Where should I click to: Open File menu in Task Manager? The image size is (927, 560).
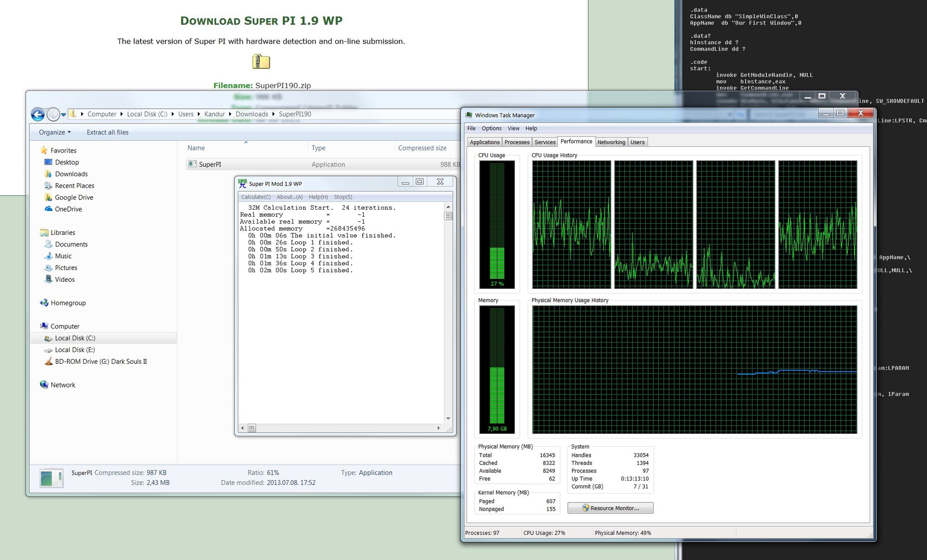471,129
